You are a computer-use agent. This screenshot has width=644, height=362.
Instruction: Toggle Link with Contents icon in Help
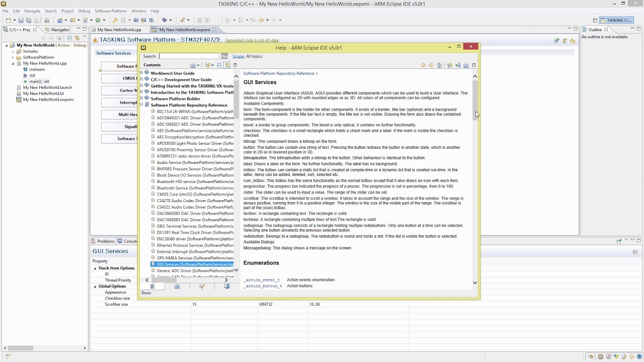point(227,65)
